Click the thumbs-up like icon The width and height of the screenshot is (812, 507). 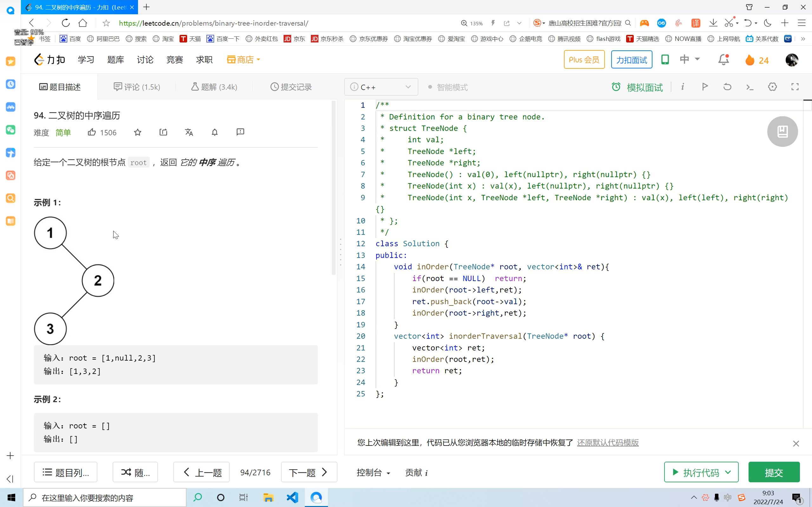[92, 132]
